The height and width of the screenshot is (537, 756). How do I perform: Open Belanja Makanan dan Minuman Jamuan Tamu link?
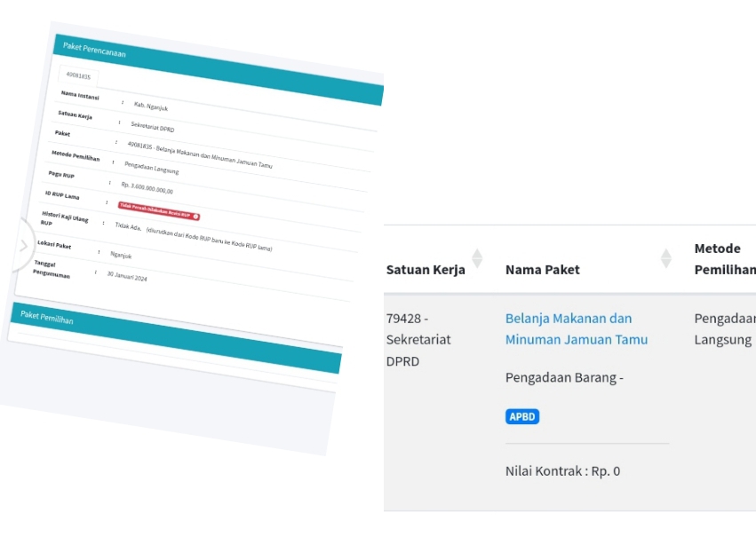point(576,328)
